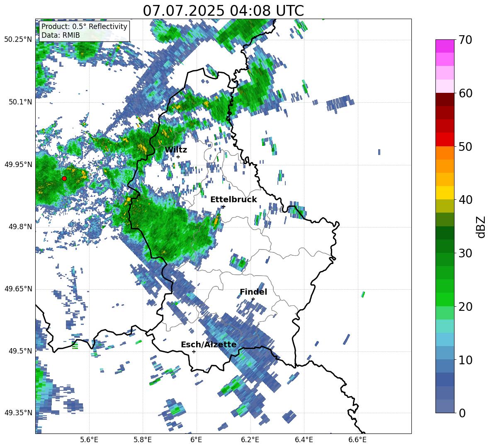Click the Wiltz city label
Viewport: 491px width, 448px height.
pos(176,150)
